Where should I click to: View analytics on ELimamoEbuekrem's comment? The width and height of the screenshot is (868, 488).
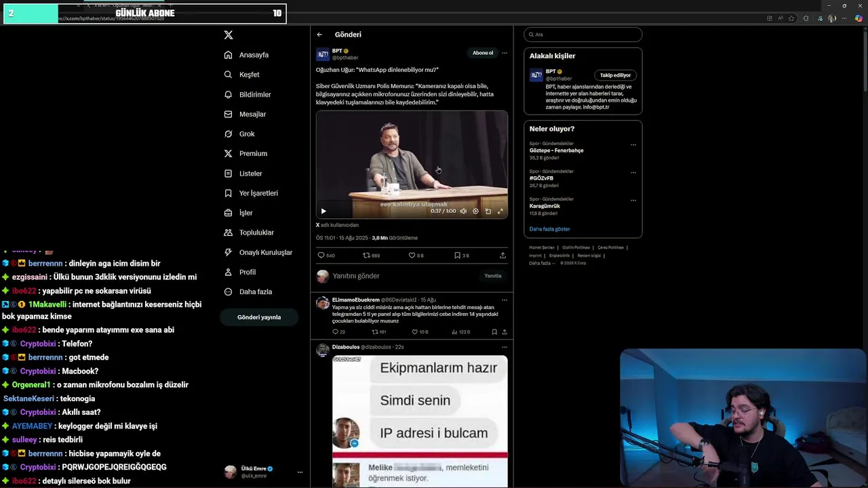pyautogui.click(x=455, y=332)
